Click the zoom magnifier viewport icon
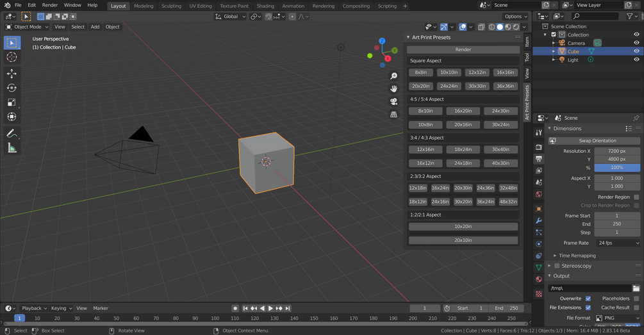644x335 pixels. click(394, 76)
